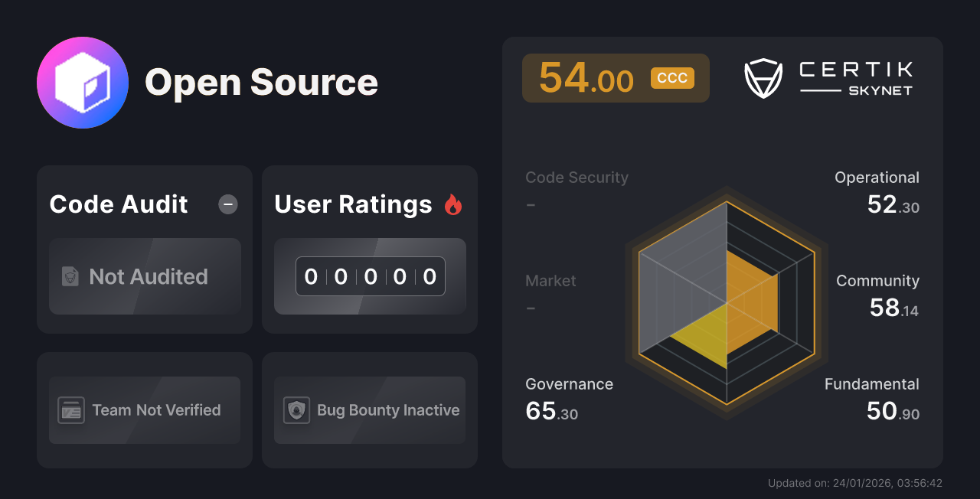Open the CertiK Skynet logo
Screen dimensions: 980x499
(x=854, y=77)
